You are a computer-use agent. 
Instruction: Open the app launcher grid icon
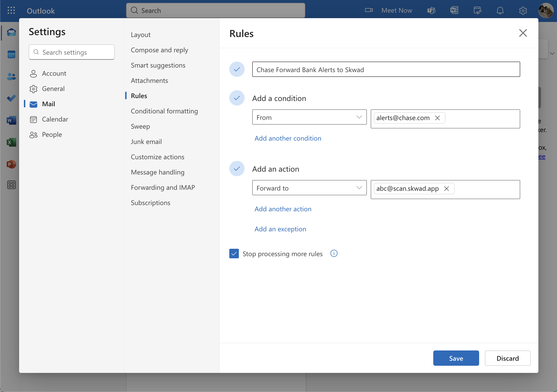pyautogui.click(x=11, y=11)
